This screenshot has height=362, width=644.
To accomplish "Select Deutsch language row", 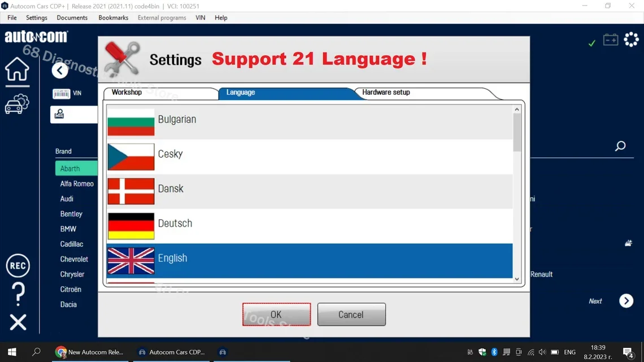I will click(310, 226).
